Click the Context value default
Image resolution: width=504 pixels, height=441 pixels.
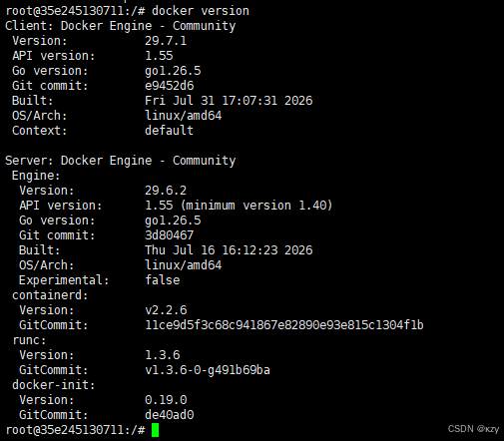pyautogui.click(x=169, y=131)
